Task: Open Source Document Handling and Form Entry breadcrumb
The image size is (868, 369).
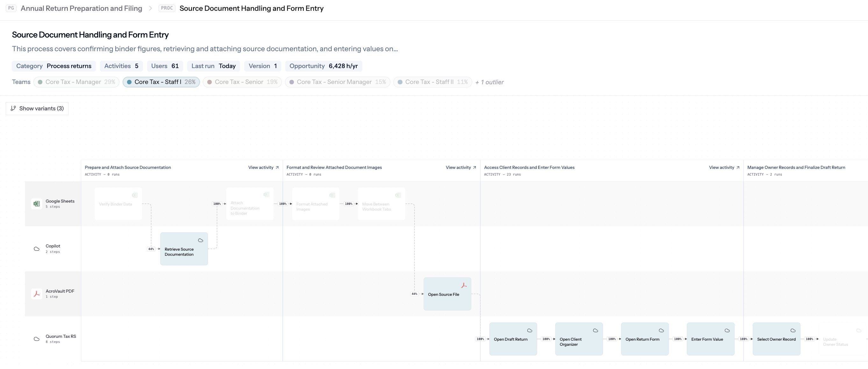Action: tap(251, 8)
